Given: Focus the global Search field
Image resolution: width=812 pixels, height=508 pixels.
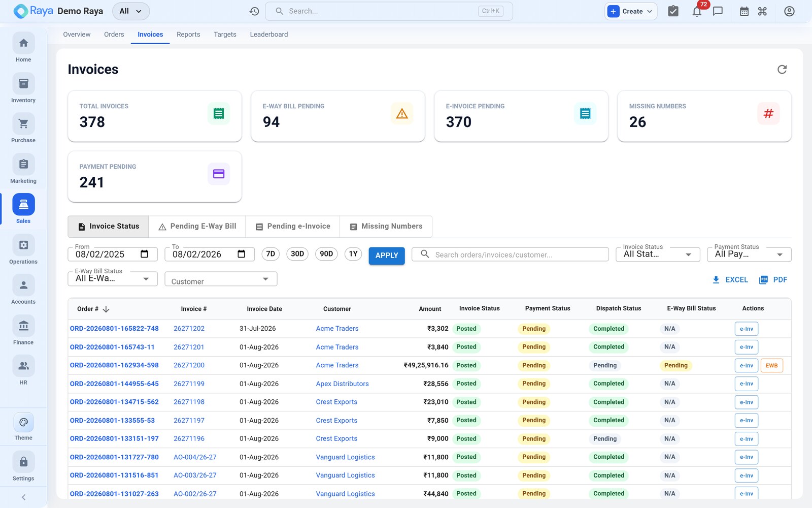Looking at the screenshot, I should coord(389,11).
